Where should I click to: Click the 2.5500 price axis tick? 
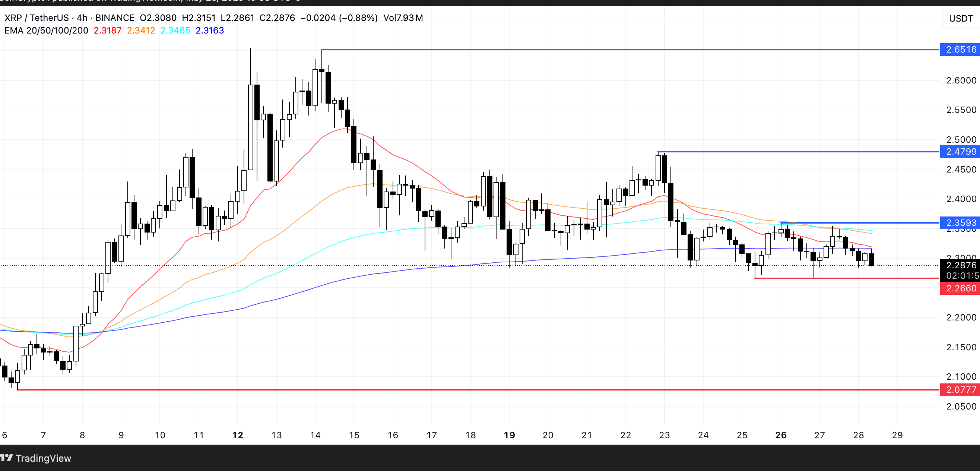961,110
